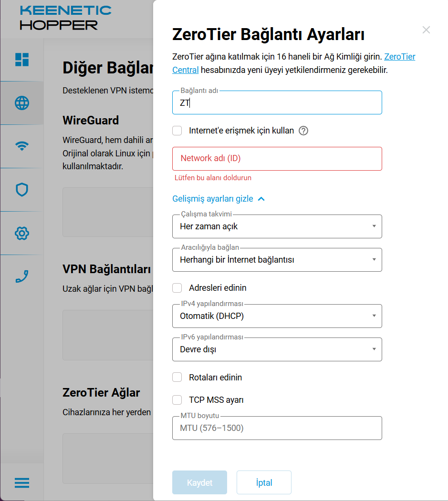Image resolution: width=448 pixels, height=501 pixels.
Task: Enable "Internet'e erişmek için kullan" checkbox
Action: [177, 131]
